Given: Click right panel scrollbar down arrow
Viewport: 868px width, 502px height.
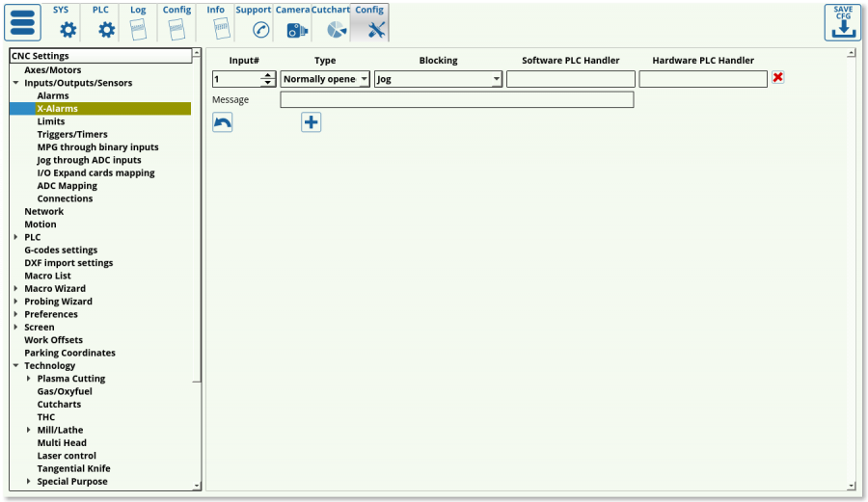Looking at the screenshot, I should tap(852, 486).
